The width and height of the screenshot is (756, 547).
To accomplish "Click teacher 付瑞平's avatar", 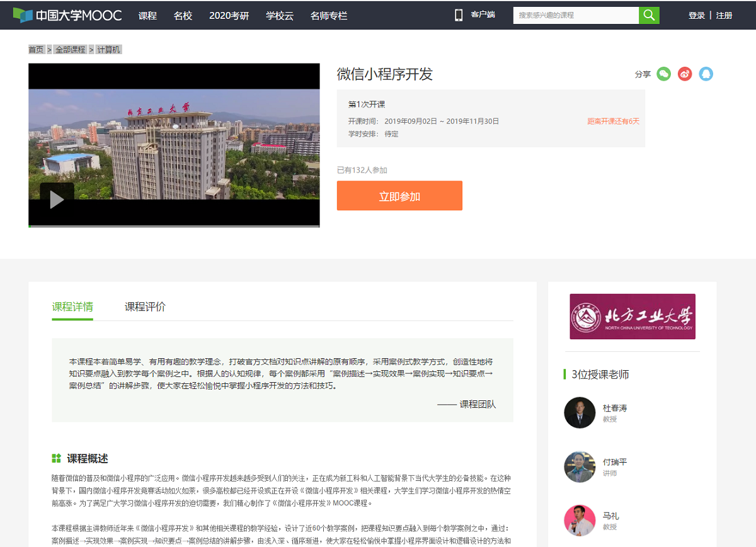I will 580,467.
